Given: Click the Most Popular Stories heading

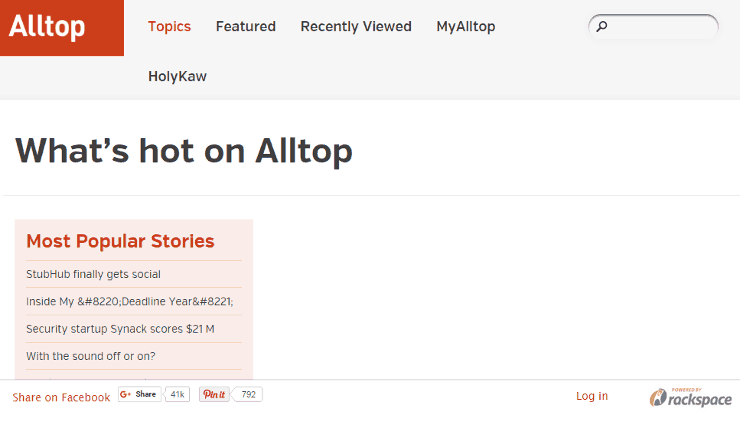Looking at the screenshot, I should coord(120,241).
